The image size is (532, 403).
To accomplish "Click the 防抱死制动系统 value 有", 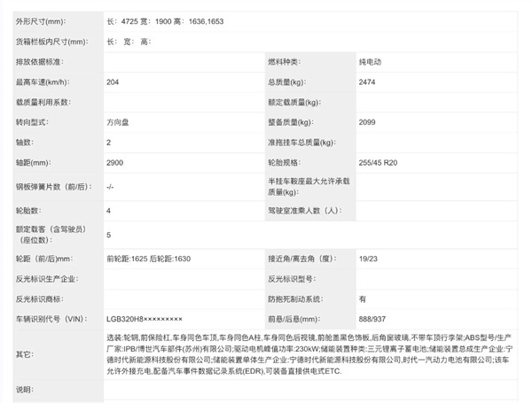I will coord(363,299).
